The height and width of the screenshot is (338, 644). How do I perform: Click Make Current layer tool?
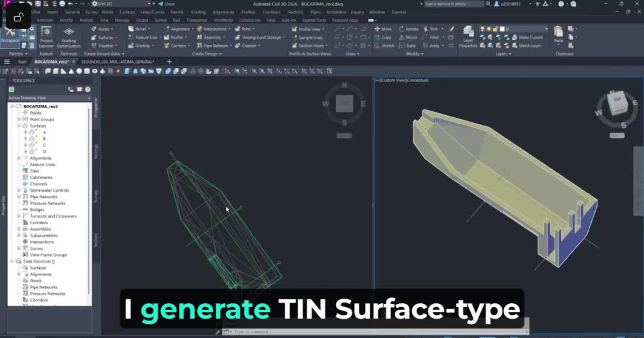click(x=527, y=37)
